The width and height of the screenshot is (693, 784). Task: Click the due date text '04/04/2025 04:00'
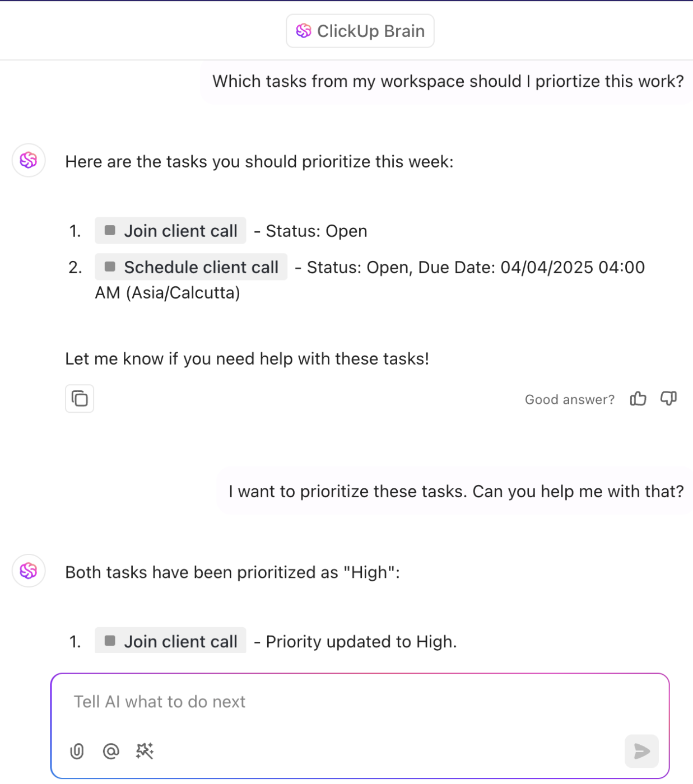(572, 268)
